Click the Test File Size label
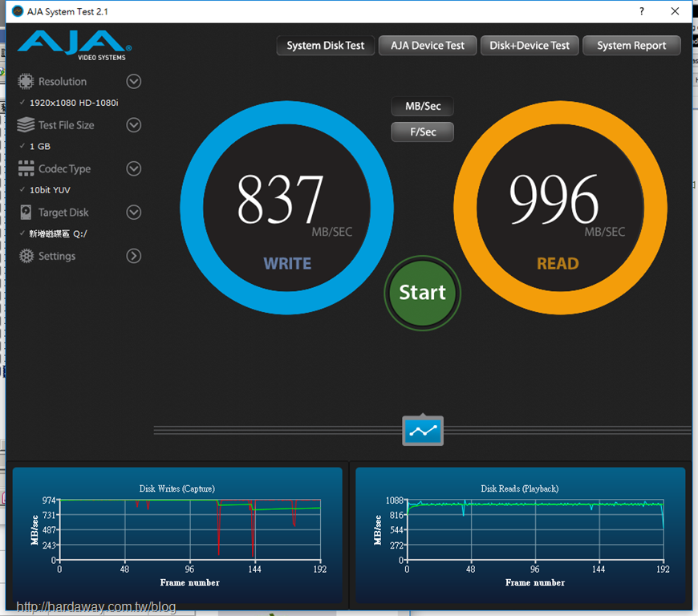 [67, 125]
